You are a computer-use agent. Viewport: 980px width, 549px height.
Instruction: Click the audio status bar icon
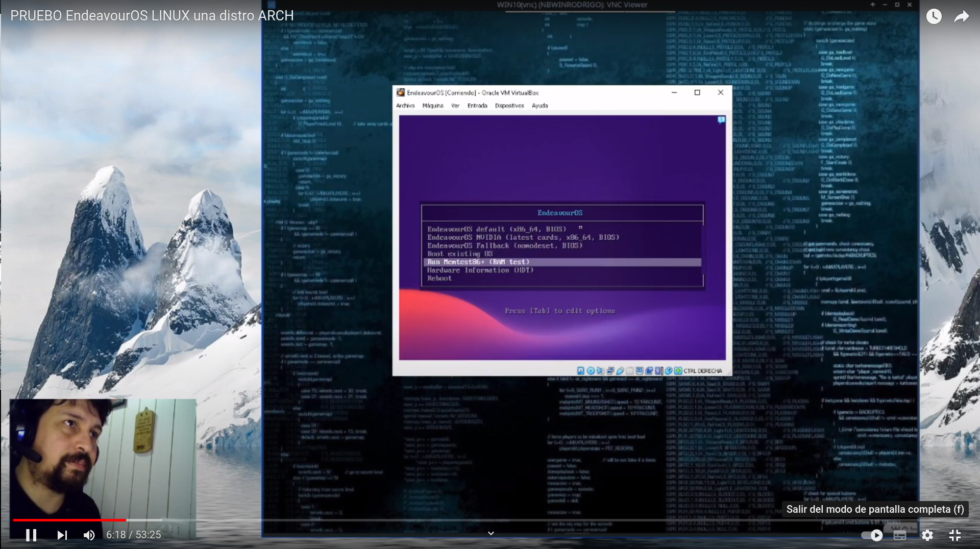pos(600,371)
